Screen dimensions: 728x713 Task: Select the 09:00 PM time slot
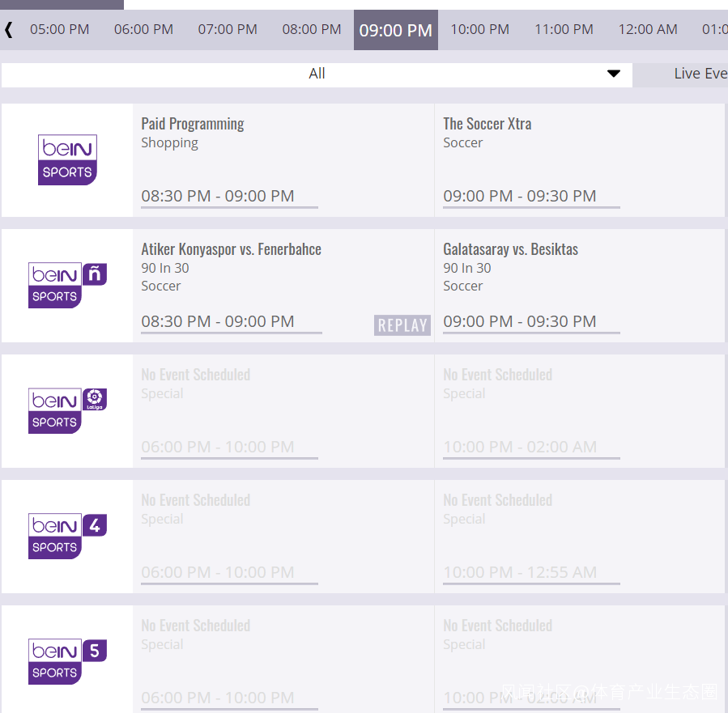click(x=395, y=30)
